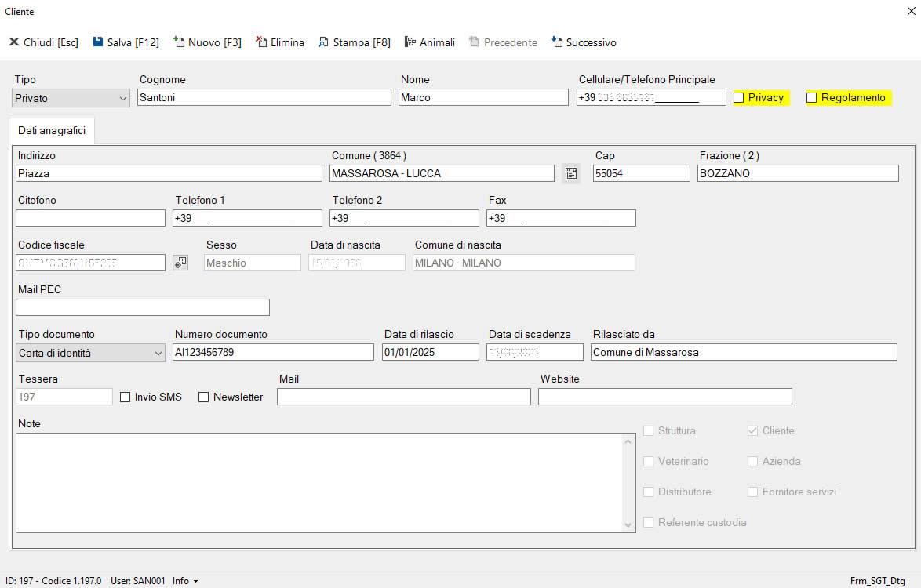921x588 pixels.
Task: Expand the Info menu in status bar
Action: pos(185,581)
